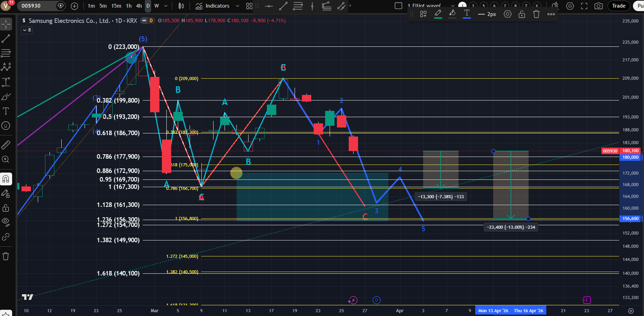Open the candlestick chart type selector
This screenshot has width=644, height=316.
point(181,6)
